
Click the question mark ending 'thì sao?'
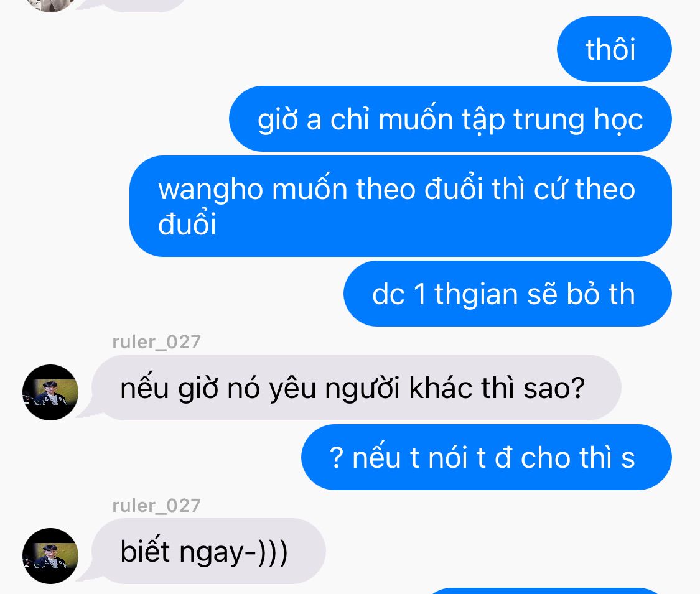click(577, 387)
